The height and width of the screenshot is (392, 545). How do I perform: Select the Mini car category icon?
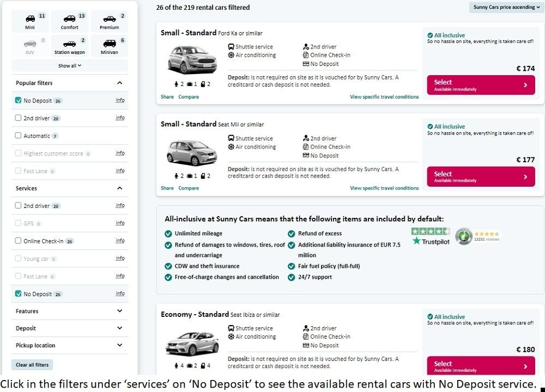tap(30, 21)
